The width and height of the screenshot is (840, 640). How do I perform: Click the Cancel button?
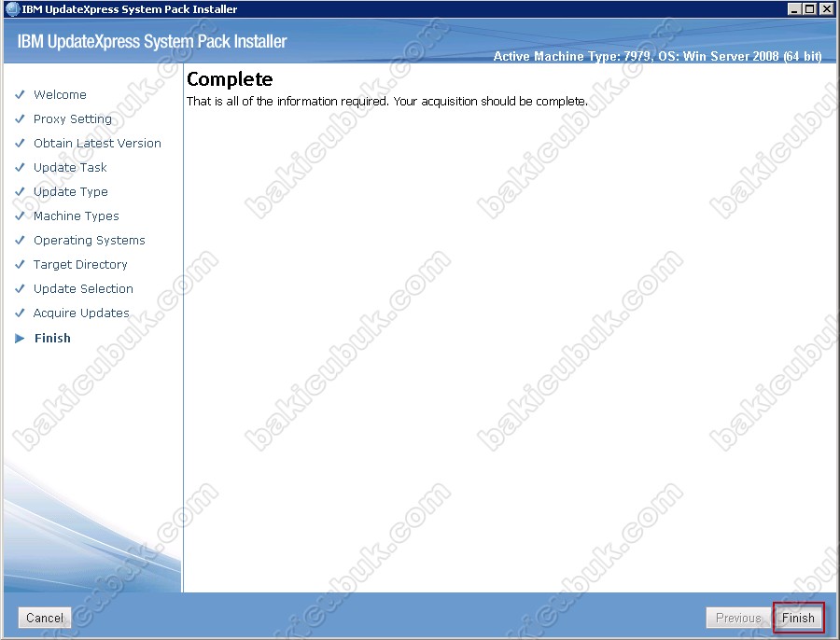pyautogui.click(x=45, y=618)
